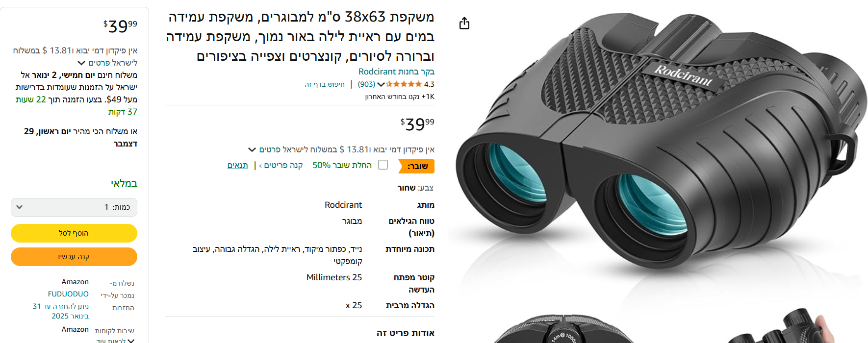The image size is (868, 343).
Task: Open the quantity dropdown
Action: tap(74, 207)
